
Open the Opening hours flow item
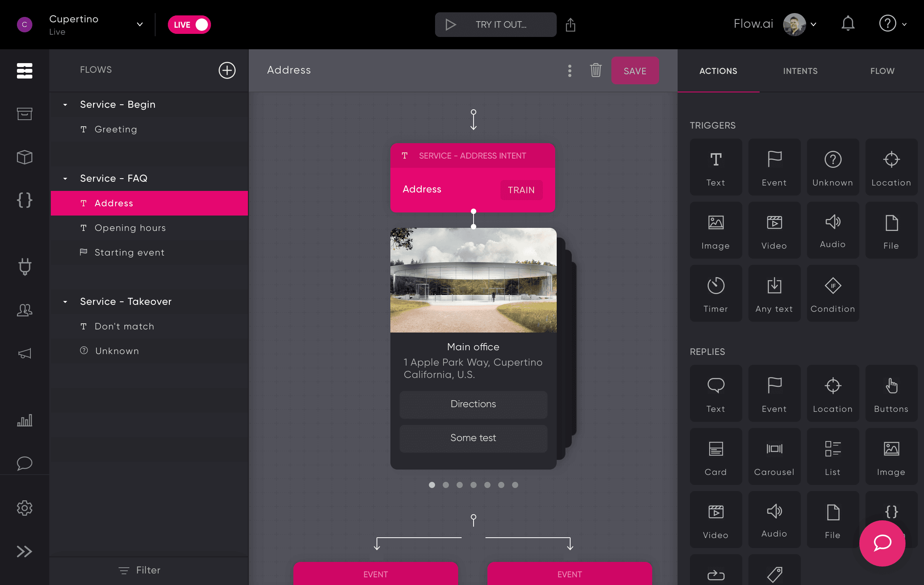tap(149, 228)
